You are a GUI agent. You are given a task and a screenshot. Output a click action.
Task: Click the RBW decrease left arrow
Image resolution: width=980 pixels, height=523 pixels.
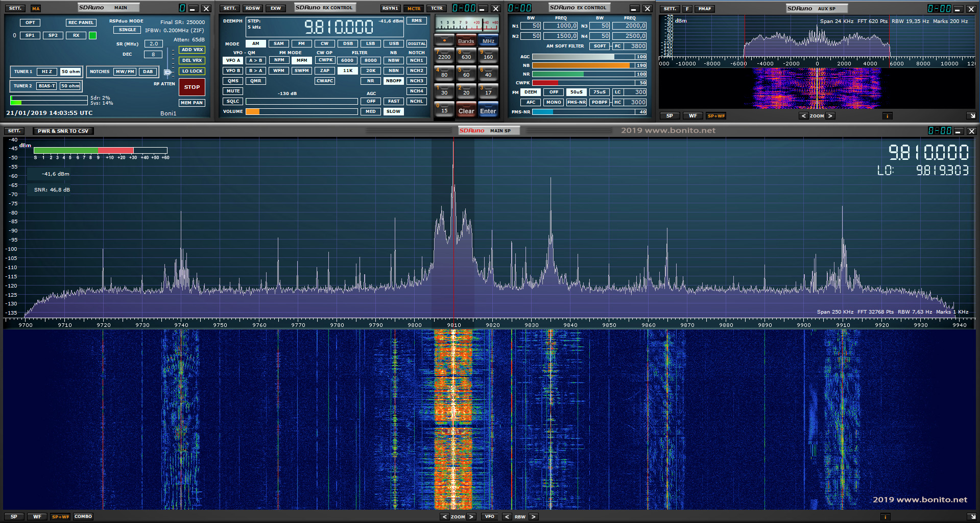507,517
